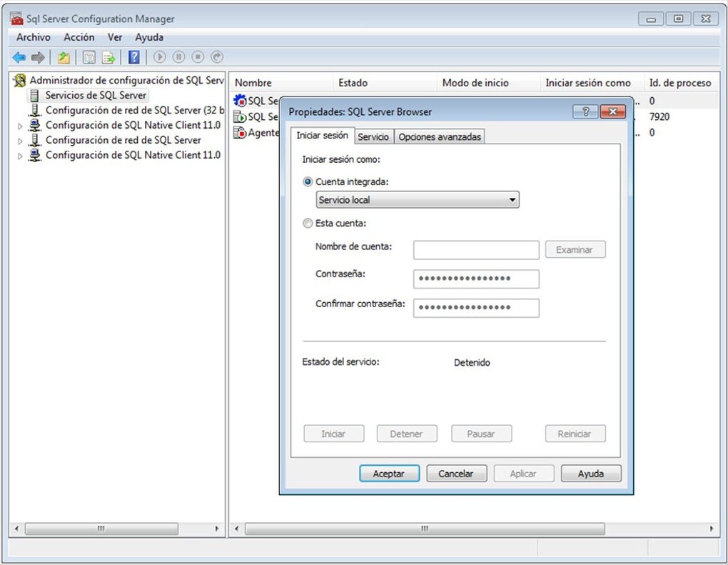Click process ID value 7920
Viewport: 728px width, 565px height.
coord(659,116)
